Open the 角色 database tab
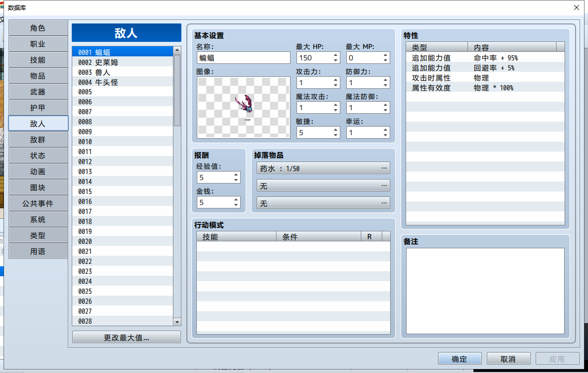 point(38,28)
